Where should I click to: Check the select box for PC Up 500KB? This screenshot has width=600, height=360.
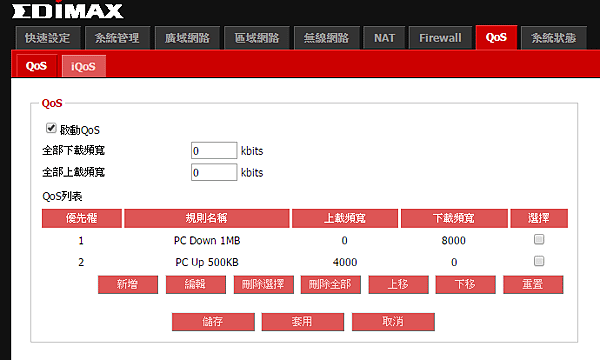[x=539, y=261]
